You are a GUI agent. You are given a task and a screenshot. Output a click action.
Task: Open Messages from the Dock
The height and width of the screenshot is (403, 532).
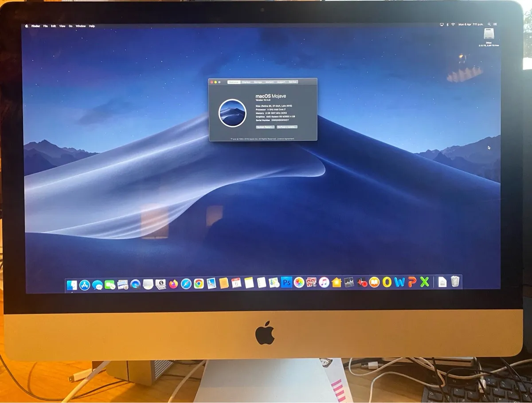tap(98, 284)
